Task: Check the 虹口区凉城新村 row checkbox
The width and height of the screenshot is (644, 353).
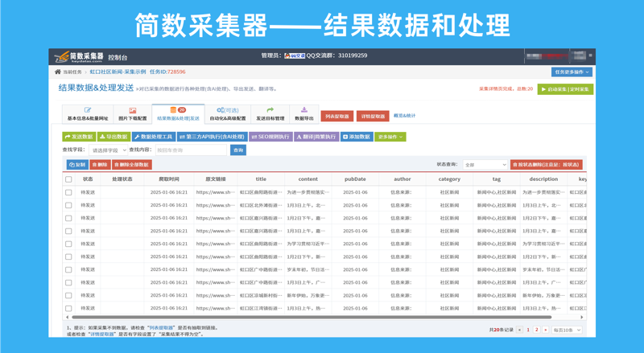Action: [x=68, y=296]
